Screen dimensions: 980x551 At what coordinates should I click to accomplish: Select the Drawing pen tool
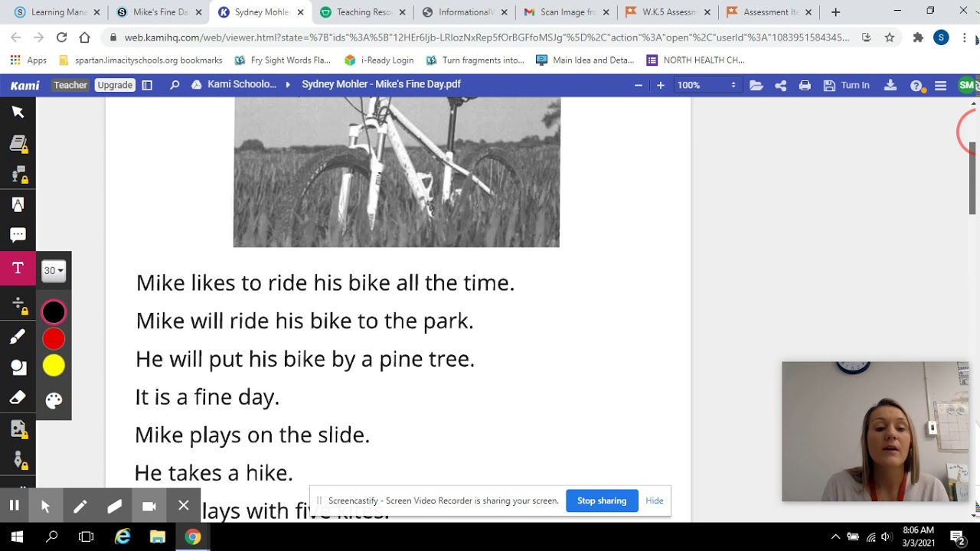click(18, 337)
